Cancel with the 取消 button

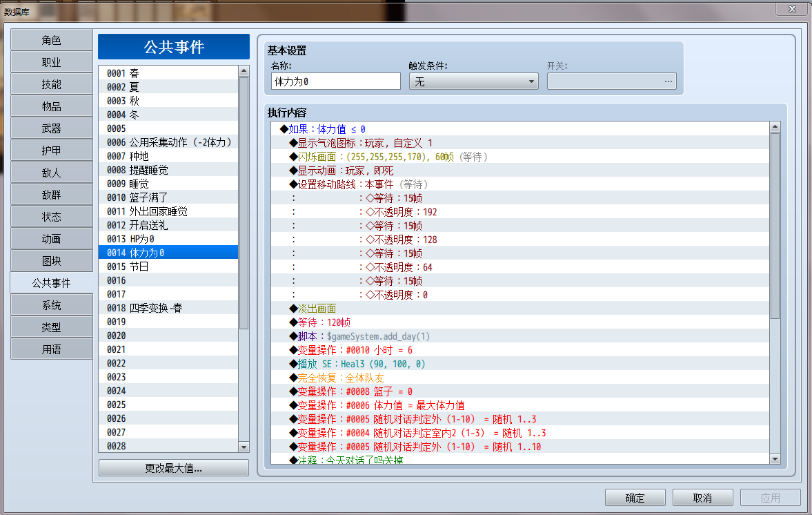click(702, 498)
